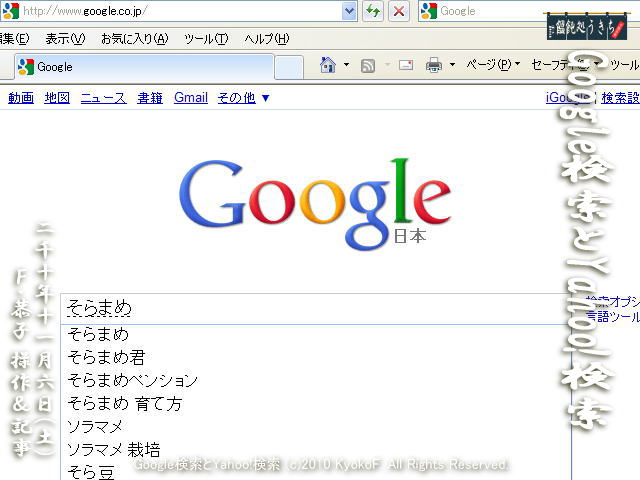The image size is (640, 480).
Task: Open the ニュース link
Action: pos(104,98)
